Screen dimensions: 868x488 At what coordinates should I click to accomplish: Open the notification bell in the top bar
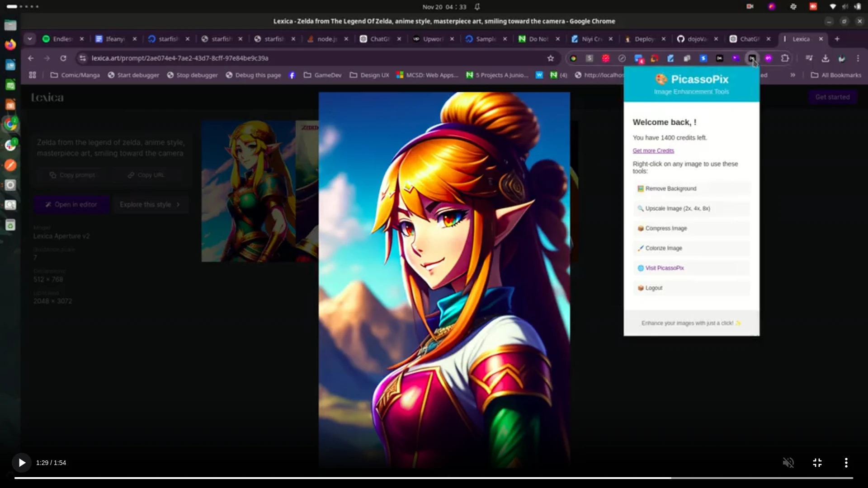point(477,7)
